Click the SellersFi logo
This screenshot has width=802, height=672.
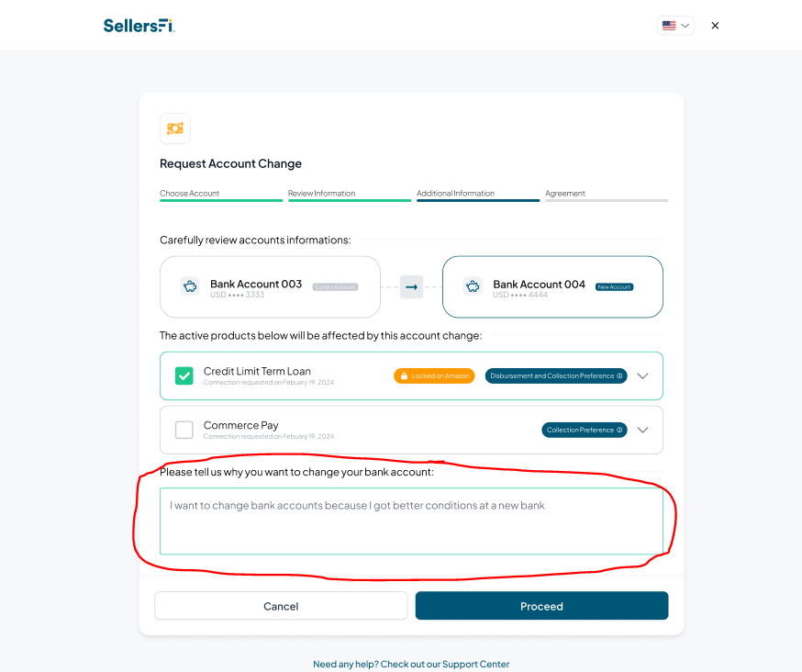(139, 26)
